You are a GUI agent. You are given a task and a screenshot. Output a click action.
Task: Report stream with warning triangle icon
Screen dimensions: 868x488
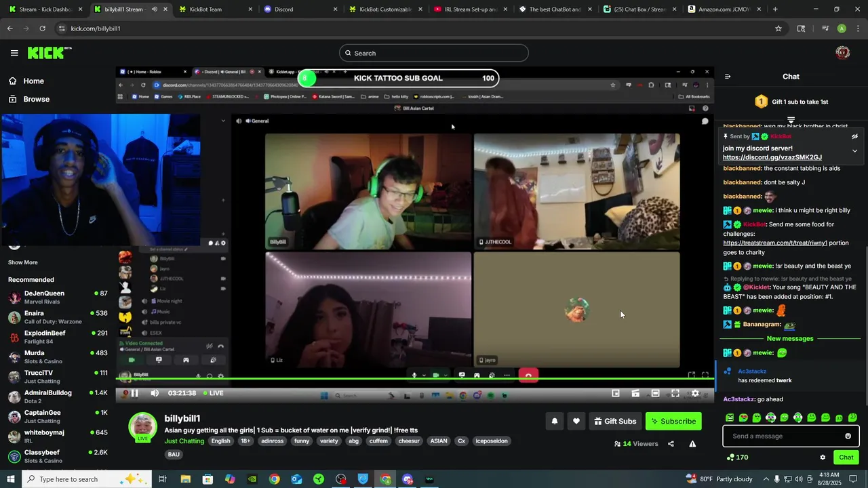[x=692, y=444]
